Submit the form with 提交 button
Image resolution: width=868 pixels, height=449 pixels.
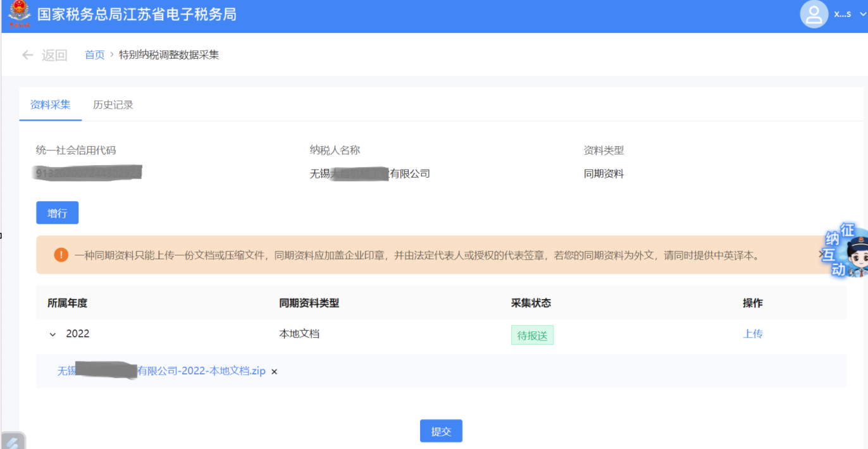(441, 431)
